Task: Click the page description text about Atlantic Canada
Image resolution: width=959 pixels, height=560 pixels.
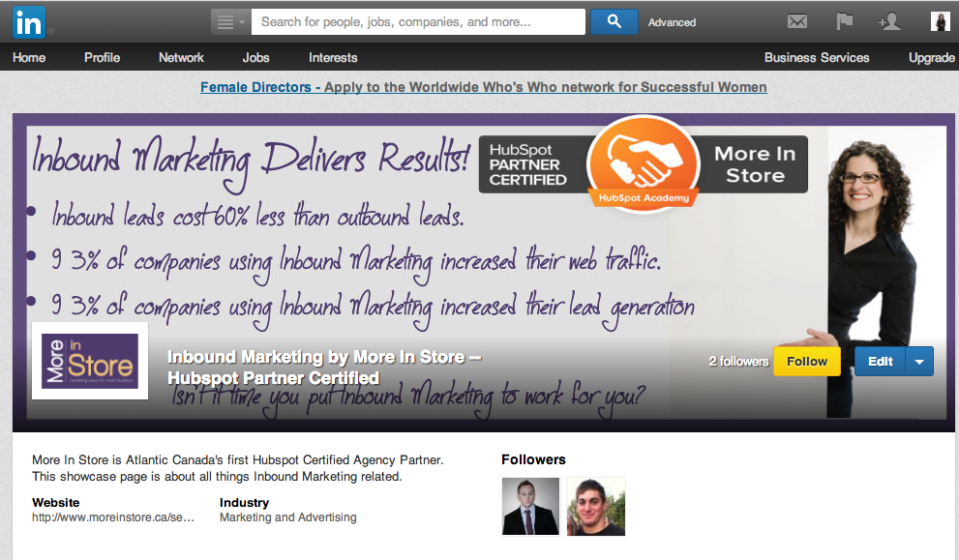Action: [x=237, y=468]
